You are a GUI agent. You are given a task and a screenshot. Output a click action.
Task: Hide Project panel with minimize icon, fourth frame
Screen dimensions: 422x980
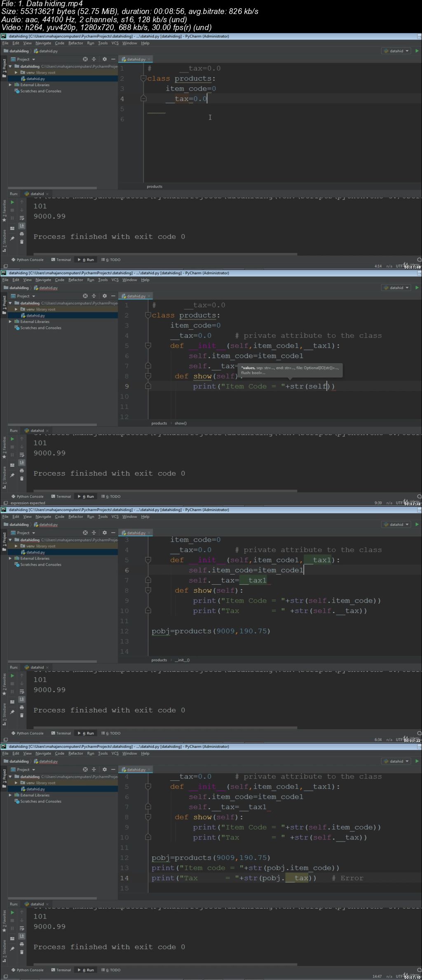click(113, 770)
